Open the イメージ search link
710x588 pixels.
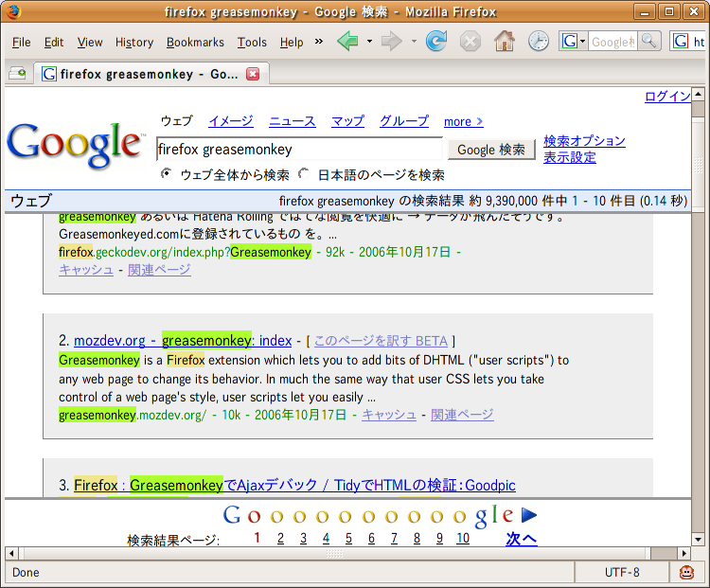[230, 121]
